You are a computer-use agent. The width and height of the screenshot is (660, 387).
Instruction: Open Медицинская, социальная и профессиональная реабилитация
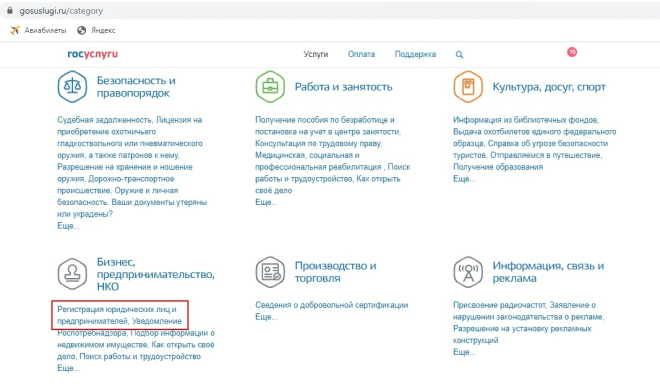coord(318,161)
